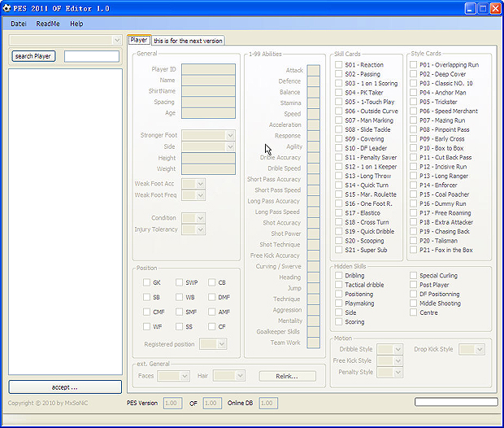504x428 pixels.
Task: Select 'this is for the next version' tab
Action: [188, 41]
